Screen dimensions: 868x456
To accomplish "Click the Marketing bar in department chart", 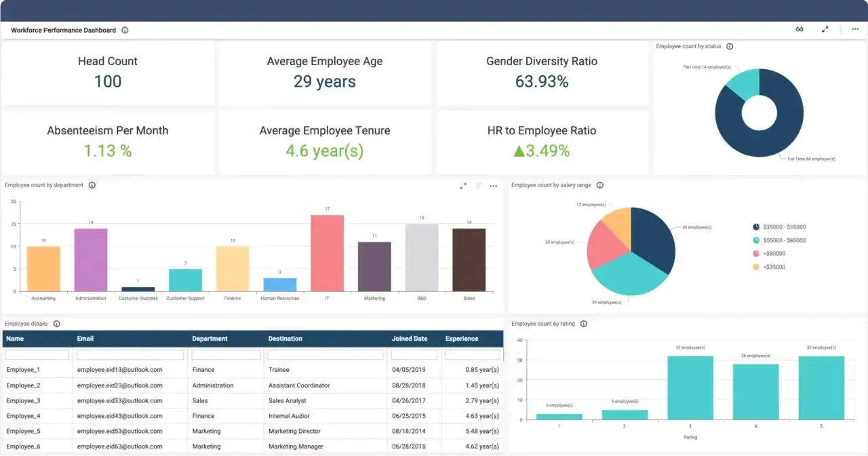I will pos(374,267).
